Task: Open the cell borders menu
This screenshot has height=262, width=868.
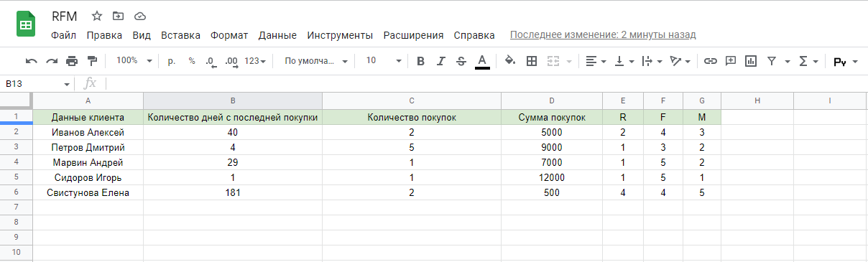Action: 532,61
